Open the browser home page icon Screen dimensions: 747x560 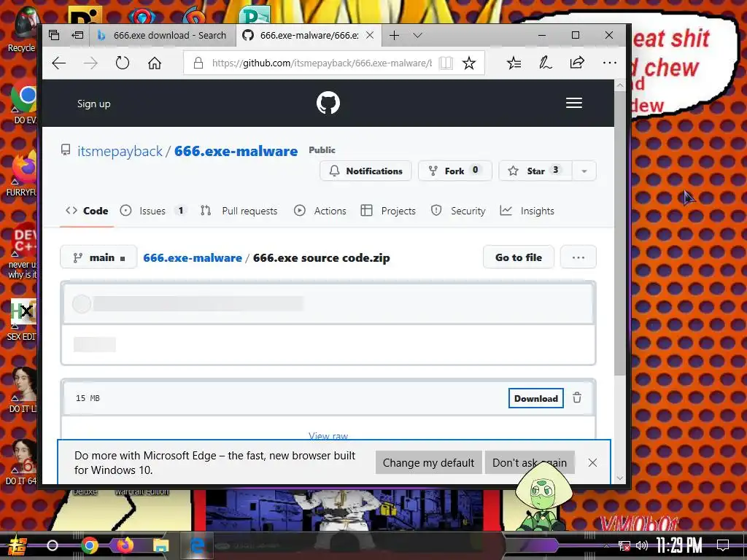click(x=155, y=63)
